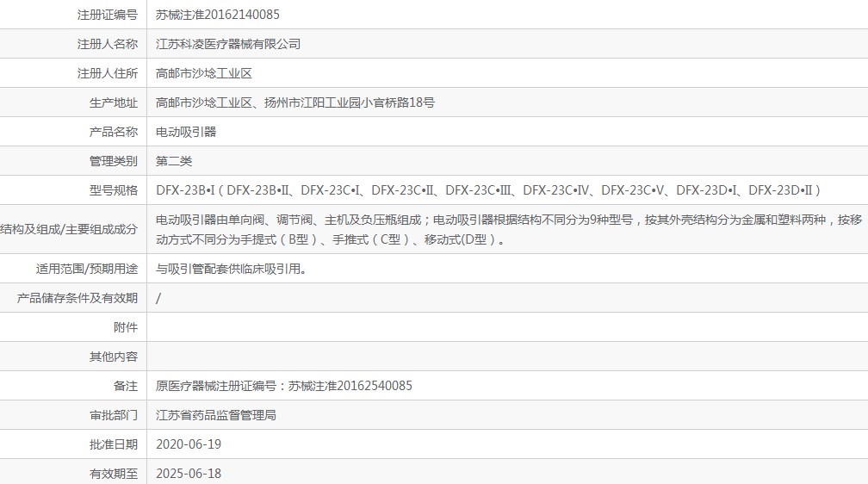Click the registration number 苏械注准20162140085

218,15
